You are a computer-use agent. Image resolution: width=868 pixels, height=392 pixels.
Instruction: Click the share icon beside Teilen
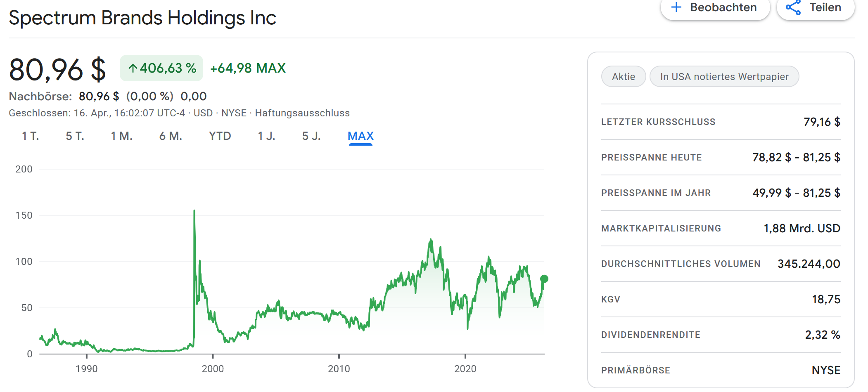(x=793, y=7)
